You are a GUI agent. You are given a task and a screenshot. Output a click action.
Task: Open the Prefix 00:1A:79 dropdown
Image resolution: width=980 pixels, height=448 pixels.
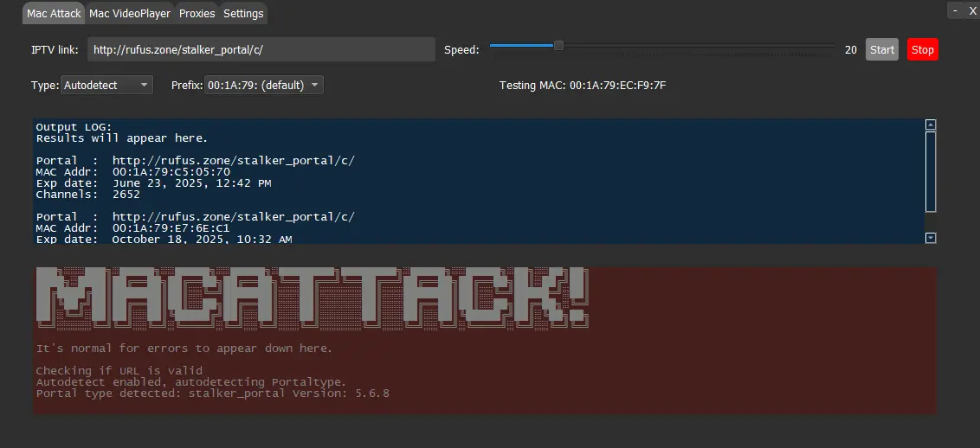tap(264, 85)
